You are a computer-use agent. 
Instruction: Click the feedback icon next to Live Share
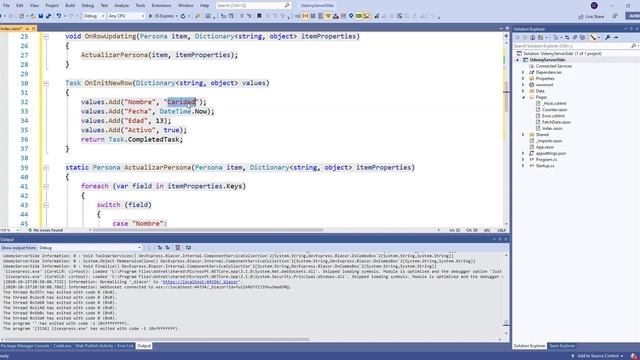pyautogui.click(x=615, y=16)
